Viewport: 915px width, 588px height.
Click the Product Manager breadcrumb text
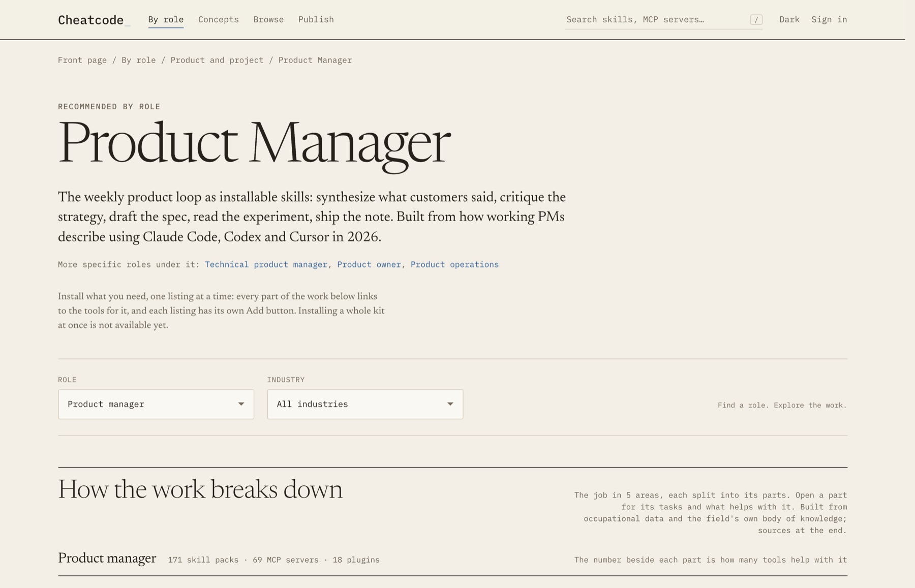click(315, 60)
